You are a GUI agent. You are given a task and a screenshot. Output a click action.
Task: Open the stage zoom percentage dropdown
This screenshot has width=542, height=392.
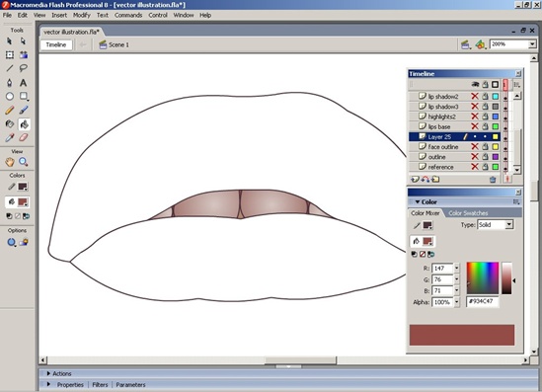coord(532,44)
